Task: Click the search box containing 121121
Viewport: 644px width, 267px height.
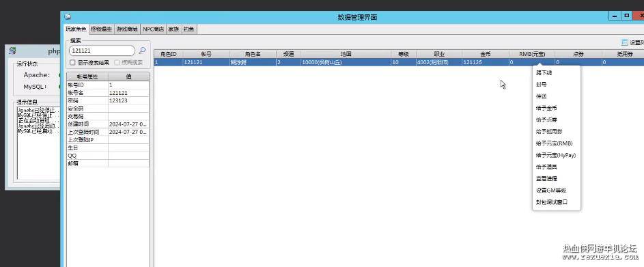Action: click(x=102, y=51)
